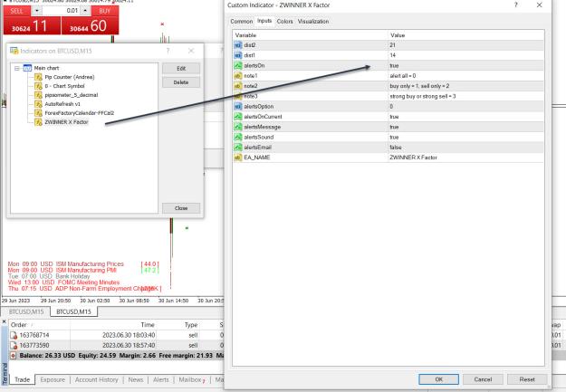Select the first BTCUSD,M15 chart tab
The width and height of the screenshot is (566, 392).
(26, 311)
